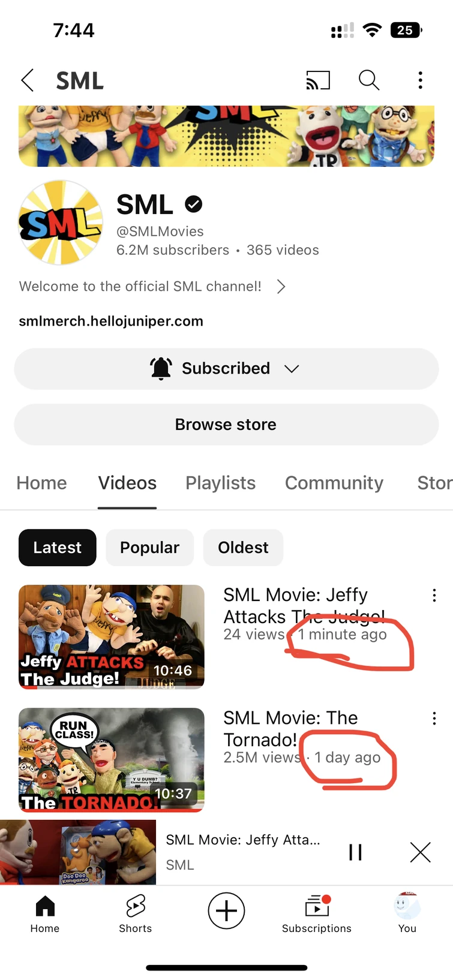Tap the back arrow beside SML title
453x980 pixels.
pos(28,80)
